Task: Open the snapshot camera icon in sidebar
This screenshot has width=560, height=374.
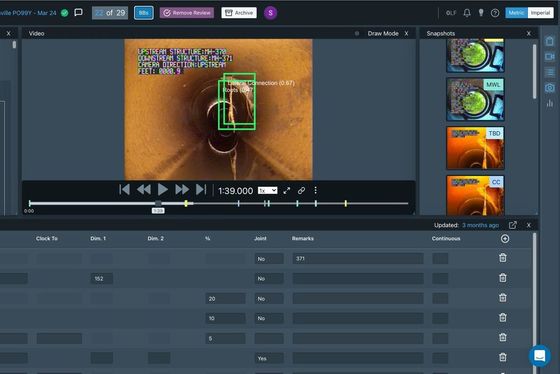Action: click(550, 88)
